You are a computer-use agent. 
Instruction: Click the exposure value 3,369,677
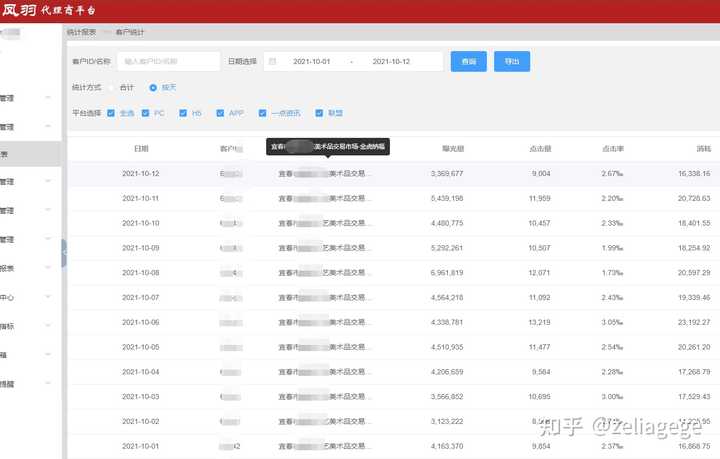[x=447, y=174]
